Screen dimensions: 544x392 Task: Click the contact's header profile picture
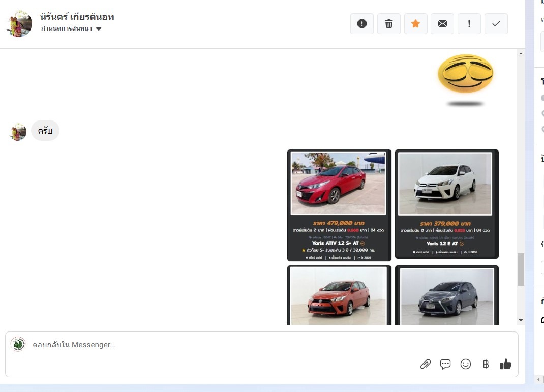coord(19,23)
